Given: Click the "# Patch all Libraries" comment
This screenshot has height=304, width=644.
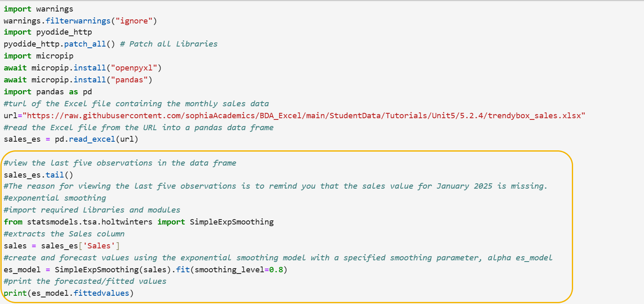Looking at the screenshot, I should point(169,44).
